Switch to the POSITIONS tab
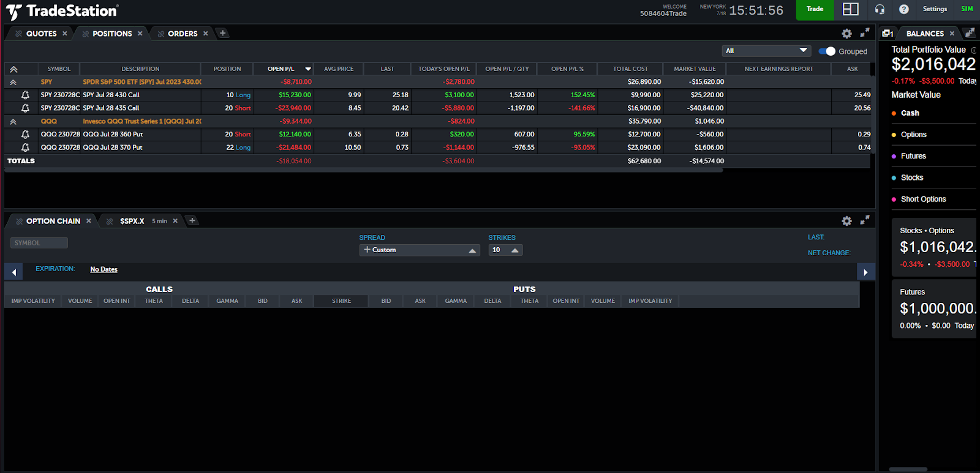Image resolution: width=980 pixels, height=473 pixels. click(112, 34)
